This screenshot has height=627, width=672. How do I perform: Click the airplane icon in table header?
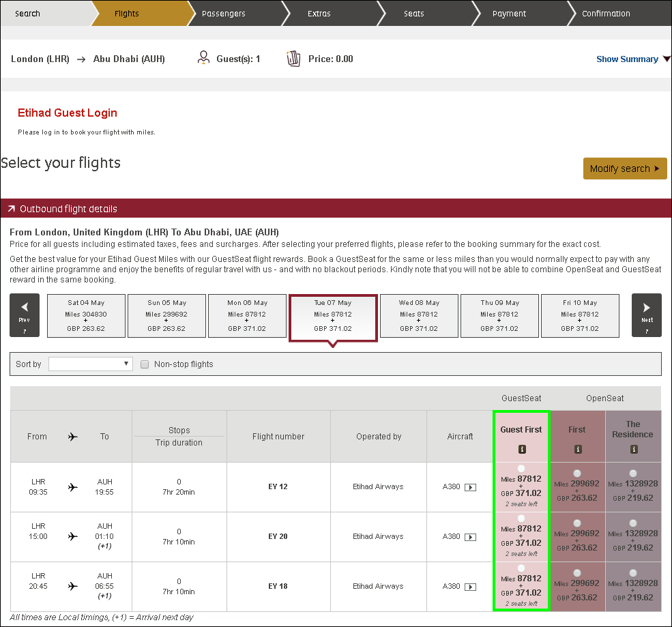(73, 437)
